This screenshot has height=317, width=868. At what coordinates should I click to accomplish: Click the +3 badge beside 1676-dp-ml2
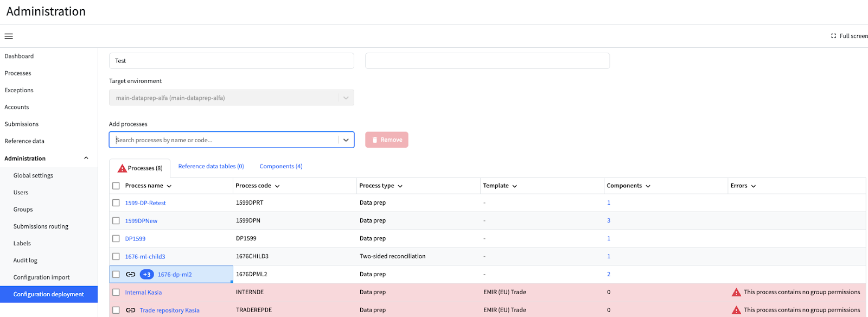[x=147, y=275]
